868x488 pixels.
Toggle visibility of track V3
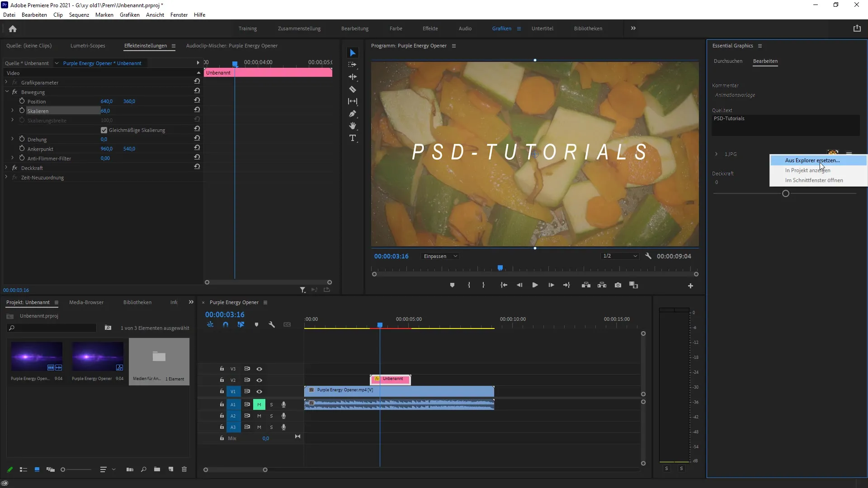click(x=259, y=369)
